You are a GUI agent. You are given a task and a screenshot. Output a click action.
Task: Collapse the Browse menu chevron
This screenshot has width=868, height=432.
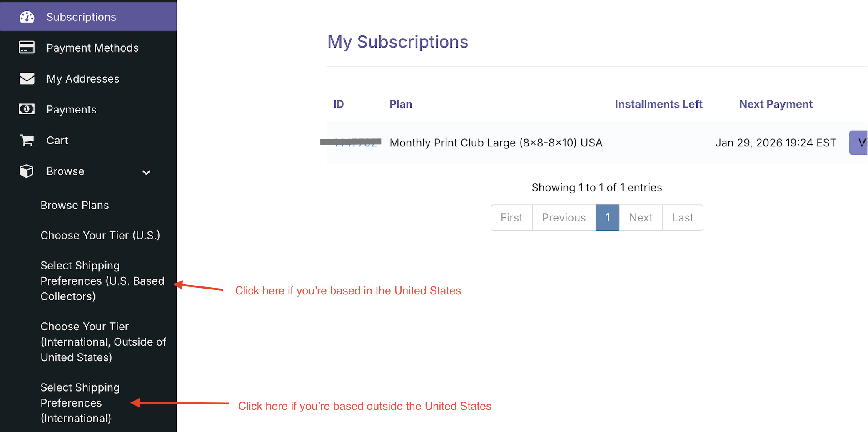point(146,172)
